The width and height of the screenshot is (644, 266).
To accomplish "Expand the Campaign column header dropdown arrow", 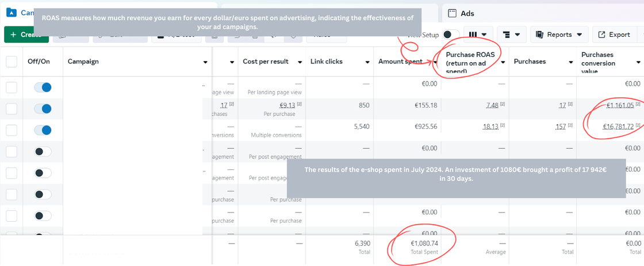I will point(205,62).
